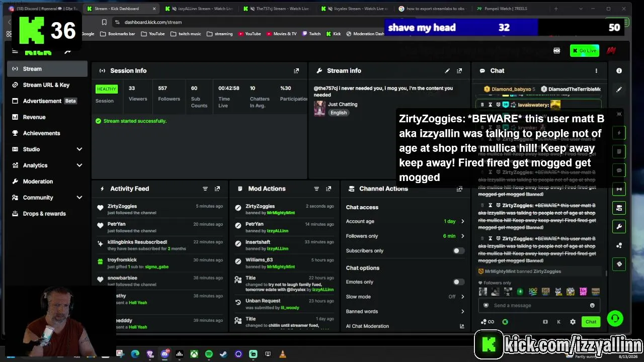Open Discord from the taskbar

(x=165, y=354)
